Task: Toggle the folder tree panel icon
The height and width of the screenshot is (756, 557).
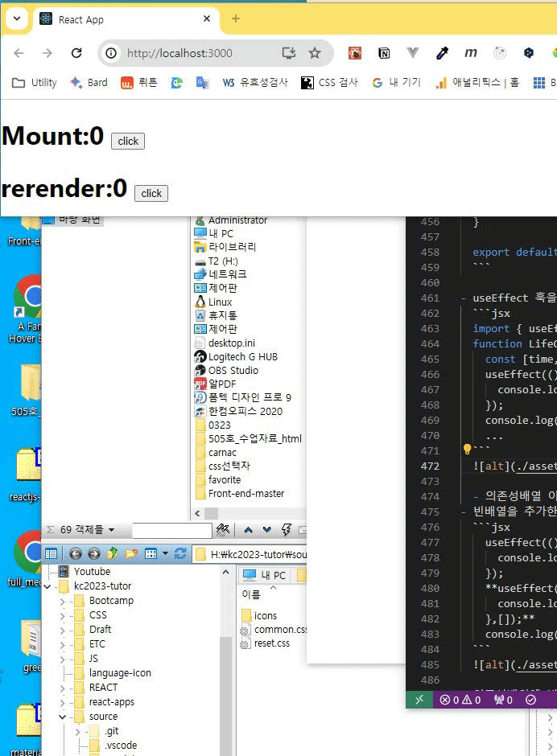Action: coord(51,553)
